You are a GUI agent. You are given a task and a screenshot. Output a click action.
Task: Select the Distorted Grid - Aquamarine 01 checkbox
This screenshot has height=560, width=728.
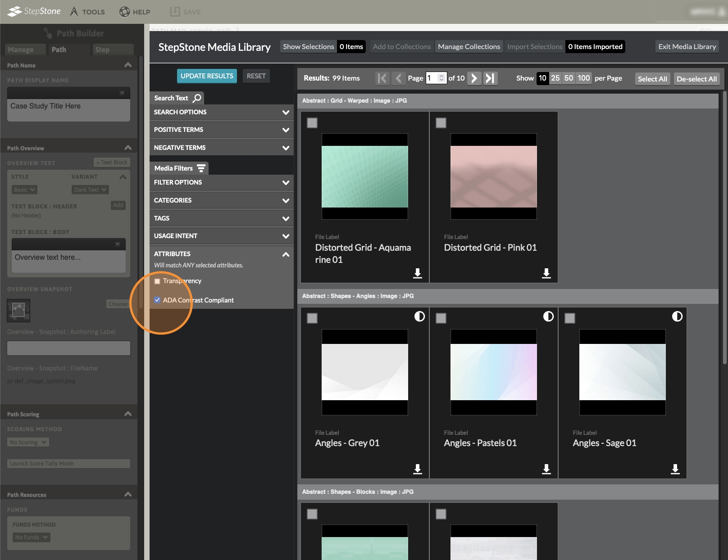click(x=312, y=123)
